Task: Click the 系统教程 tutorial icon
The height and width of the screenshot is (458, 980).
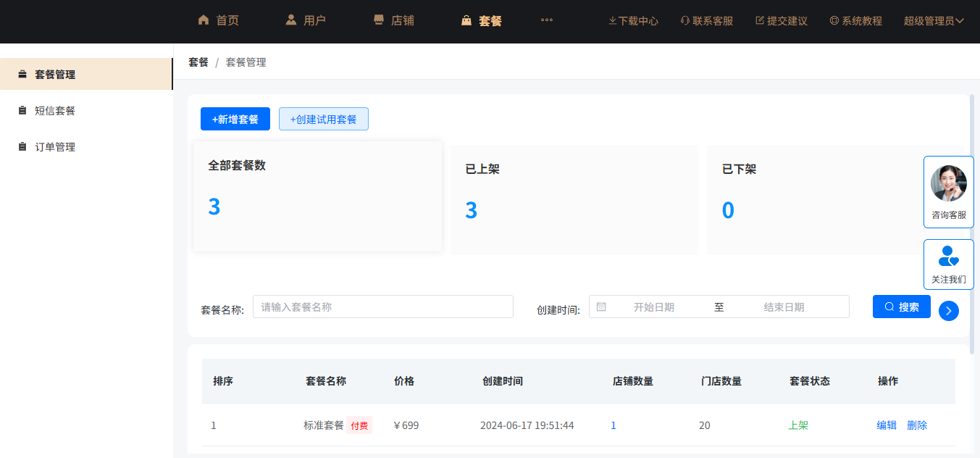Action: point(833,21)
